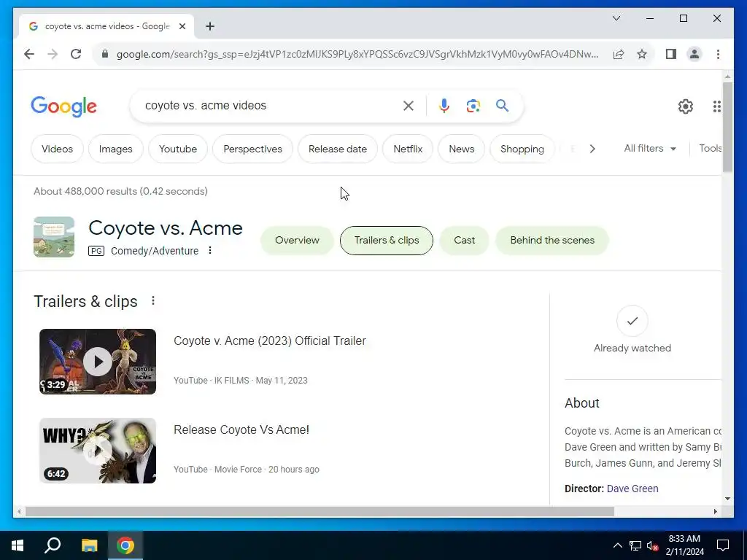Clear the search box with the X icon
This screenshot has height=560, width=747.
pos(409,106)
